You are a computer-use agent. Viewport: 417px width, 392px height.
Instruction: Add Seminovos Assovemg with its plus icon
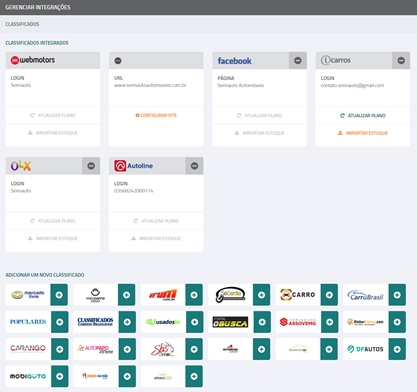tap(330, 322)
